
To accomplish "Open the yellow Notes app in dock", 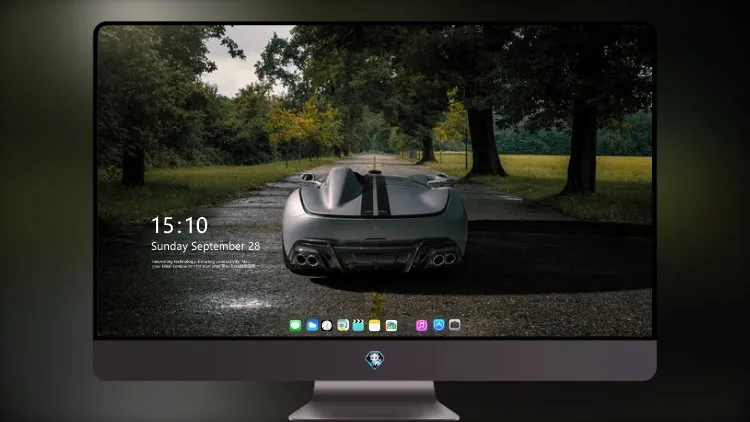I will 375,325.
